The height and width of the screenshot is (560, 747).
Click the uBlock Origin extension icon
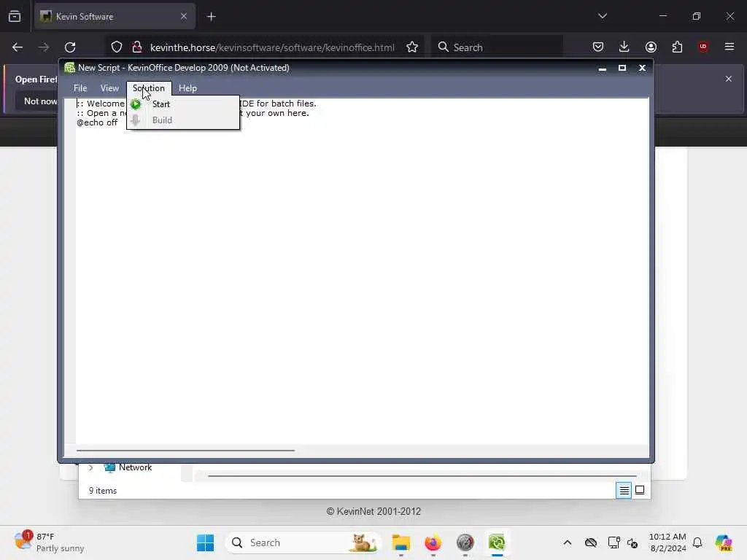click(x=703, y=47)
